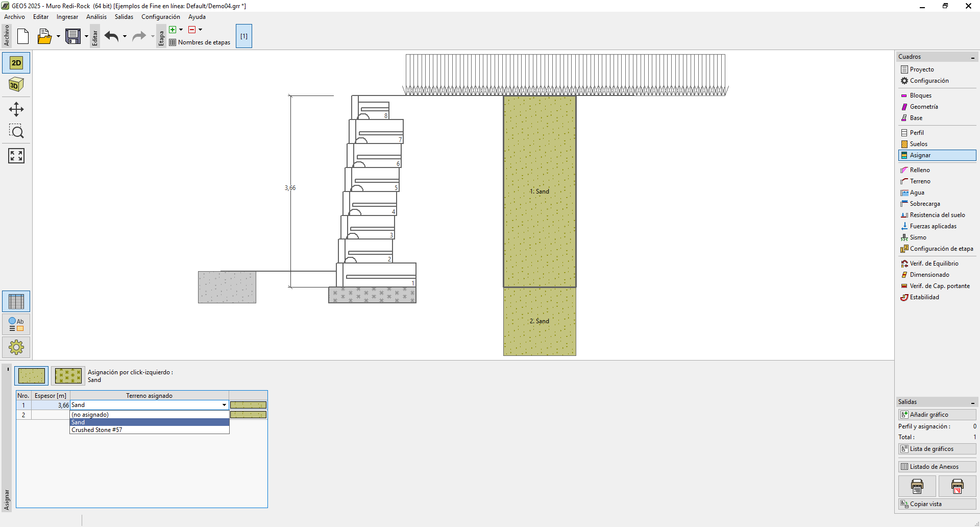Screen dimensions: 980x527
Task: Click the Añadir gráfico button
Action: point(937,415)
